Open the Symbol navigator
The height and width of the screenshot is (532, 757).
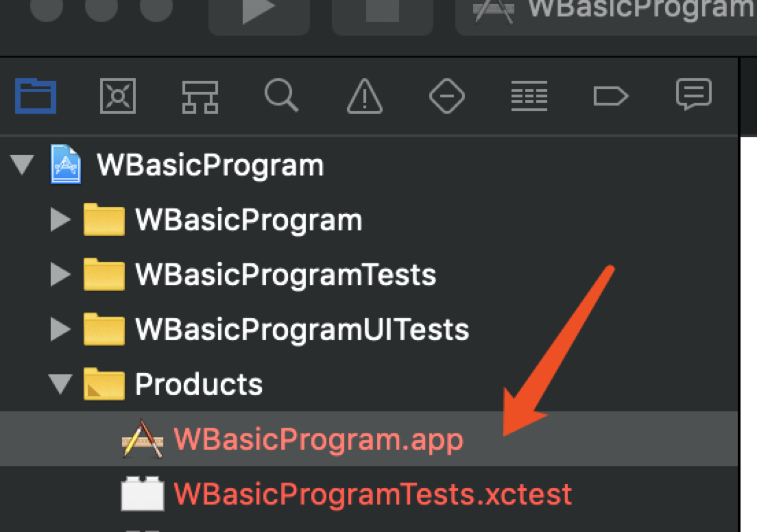point(200,95)
